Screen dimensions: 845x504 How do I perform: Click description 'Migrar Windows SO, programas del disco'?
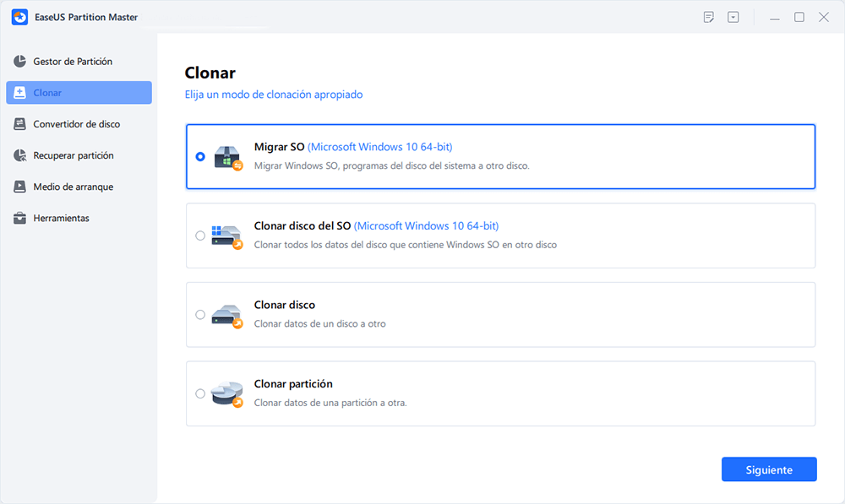[x=392, y=165]
